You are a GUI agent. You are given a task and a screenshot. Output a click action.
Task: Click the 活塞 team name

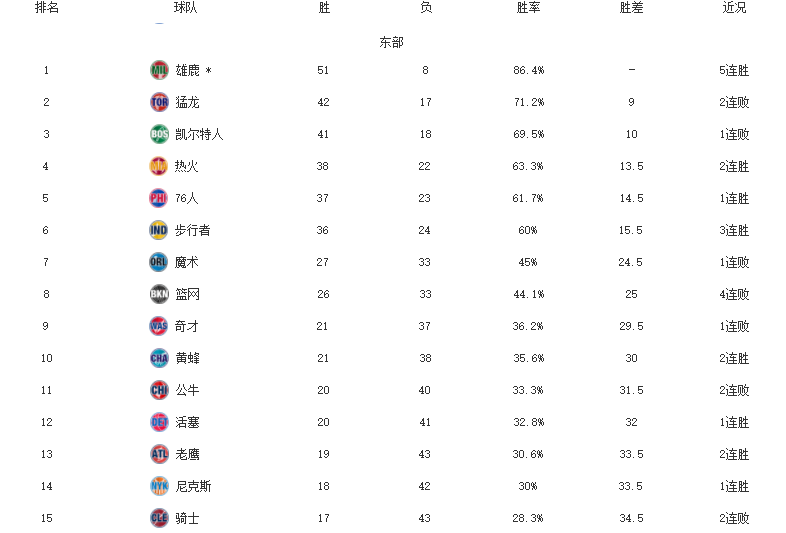[x=187, y=422]
